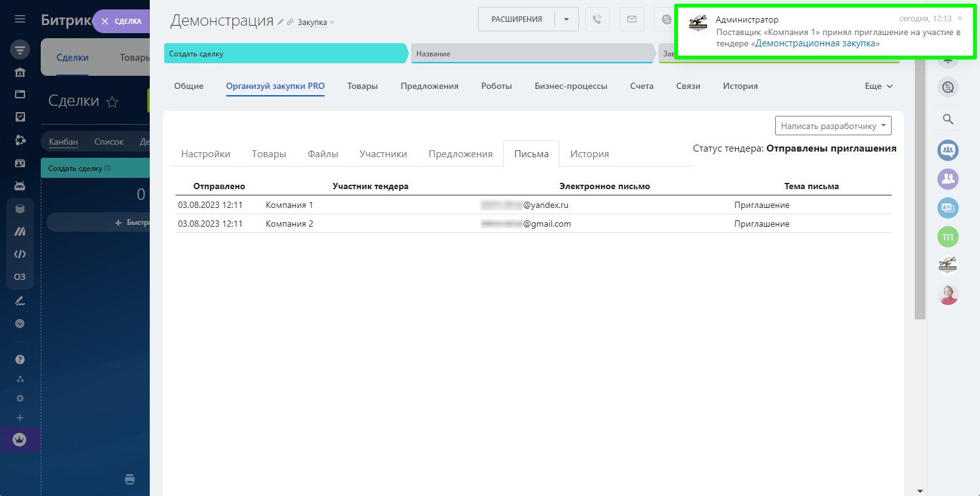The height and width of the screenshot is (496, 980).
Task: Click the Создать сделку stage bar
Action: pyautogui.click(x=285, y=54)
